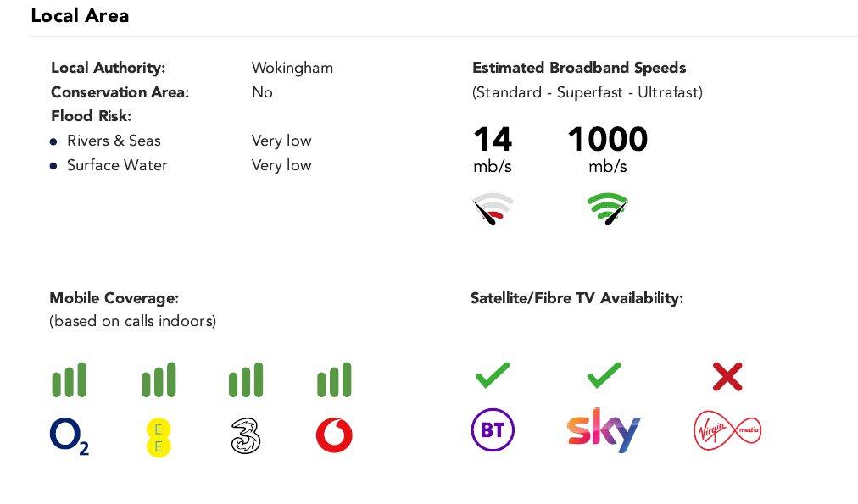Image resolution: width=858 pixels, height=504 pixels.
Task: Click the red slow-speed gauge icon
Action: point(493,209)
